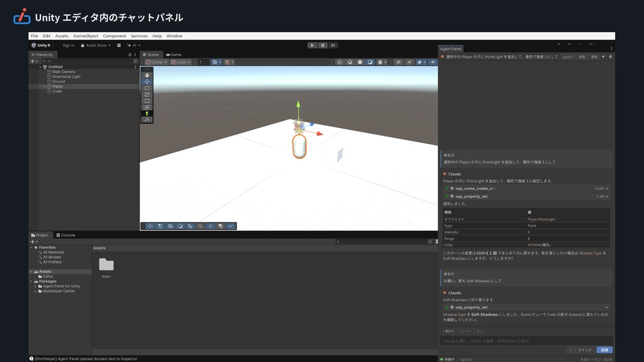
Task: Open the Component menu
Action: (x=114, y=36)
